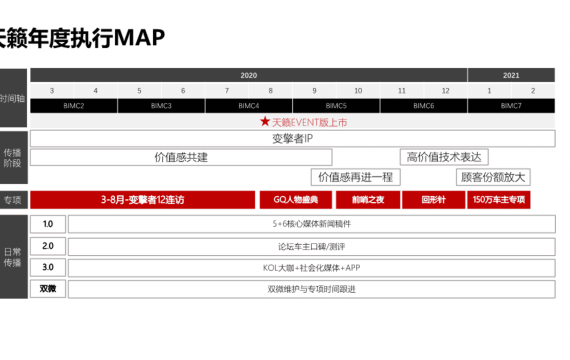Screen dimensions: 570x360
Task: Select the 价值感再进一程 box
Action: (x=356, y=177)
